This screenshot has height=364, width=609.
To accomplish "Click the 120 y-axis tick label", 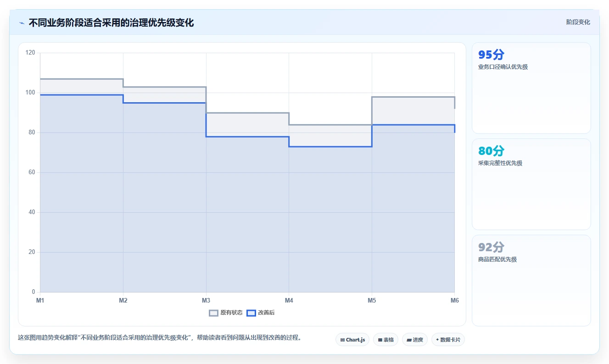I will [30, 53].
